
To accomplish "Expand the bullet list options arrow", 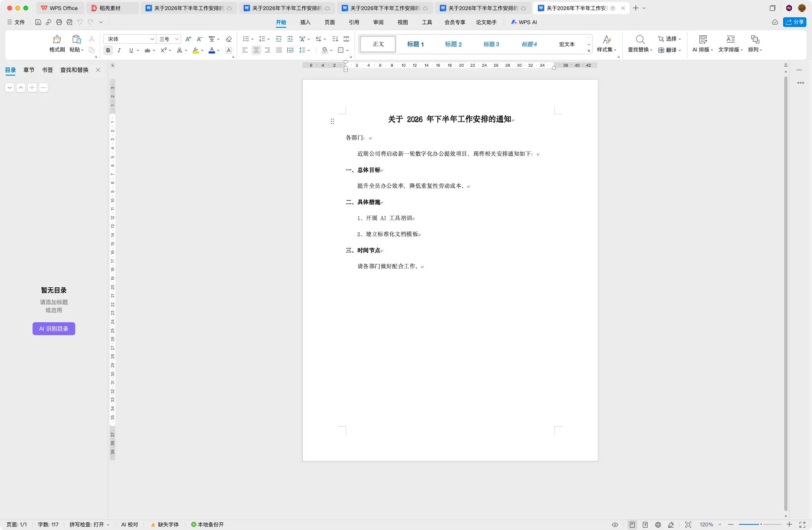I will [252, 39].
